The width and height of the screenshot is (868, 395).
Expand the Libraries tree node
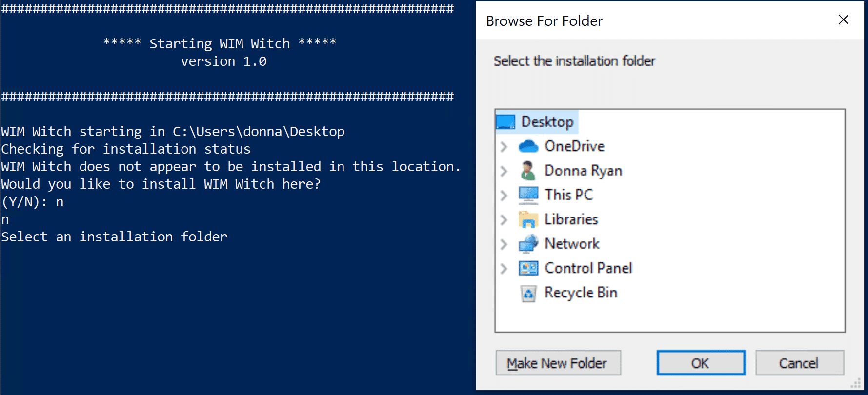pos(504,219)
